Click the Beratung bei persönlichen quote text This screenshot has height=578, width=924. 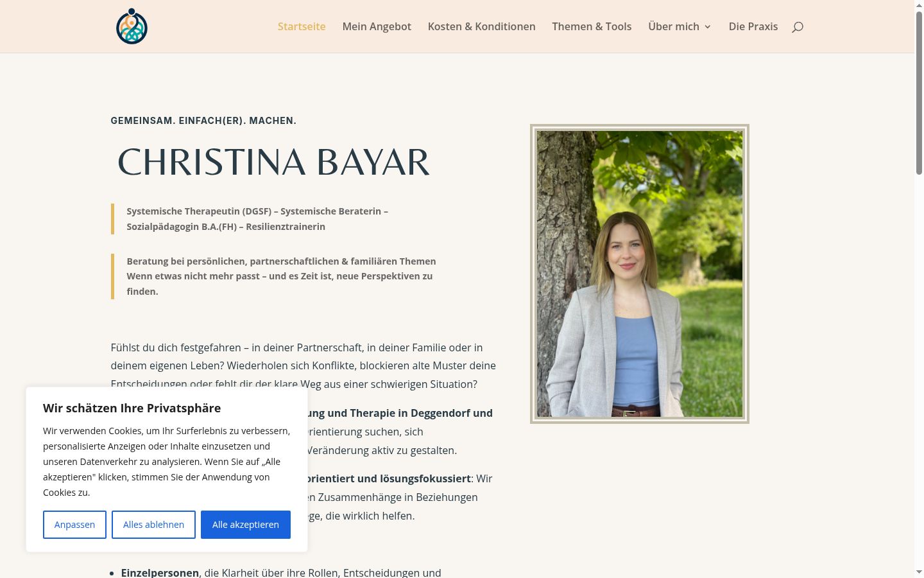point(281,276)
